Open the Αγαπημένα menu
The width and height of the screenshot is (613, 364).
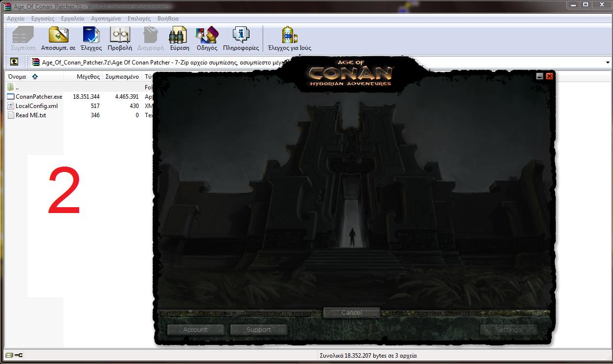pyautogui.click(x=106, y=19)
